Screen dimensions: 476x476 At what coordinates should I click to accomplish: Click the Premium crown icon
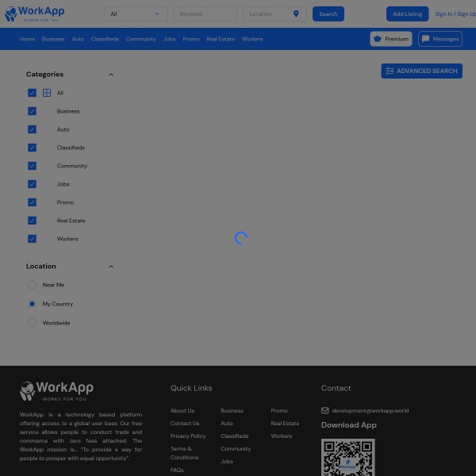coord(378,39)
